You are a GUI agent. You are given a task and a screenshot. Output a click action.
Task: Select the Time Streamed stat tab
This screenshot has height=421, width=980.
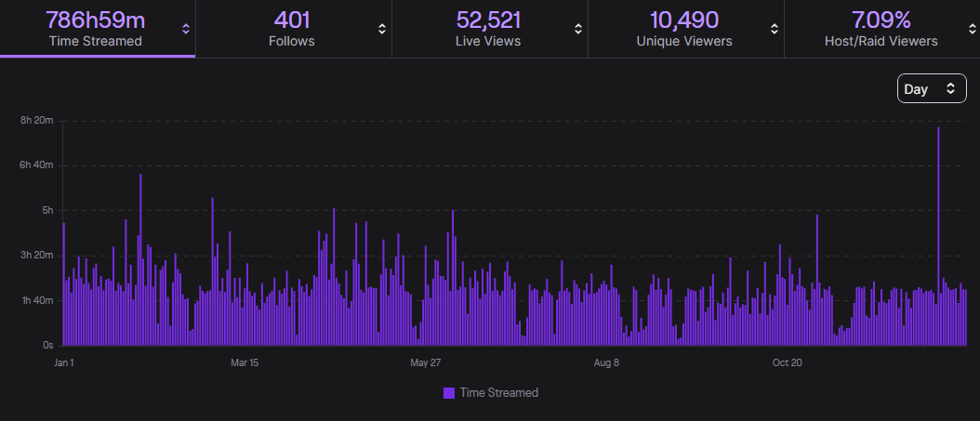tap(95, 28)
